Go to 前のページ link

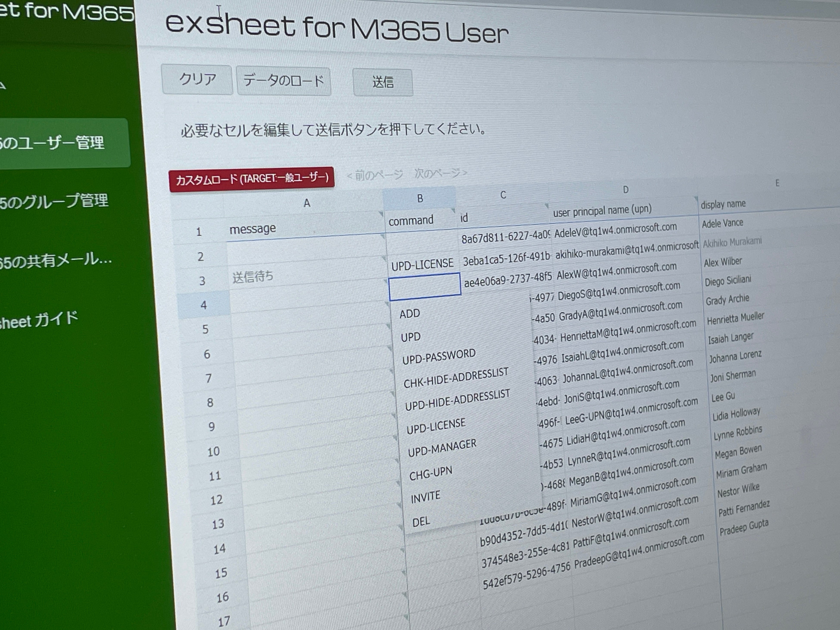[x=375, y=175]
